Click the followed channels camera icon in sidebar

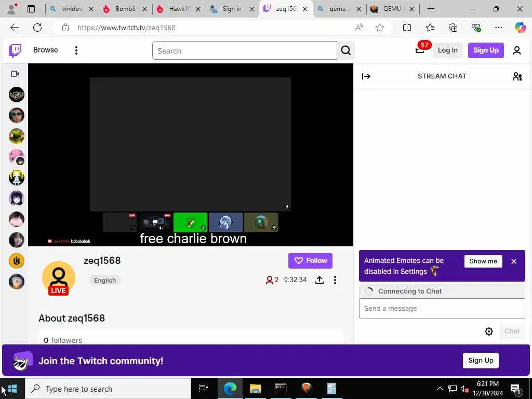[15, 74]
